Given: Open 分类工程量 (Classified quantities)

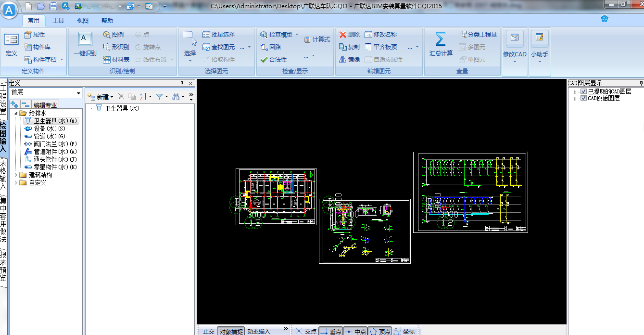Looking at the screenshot, I should (478, 35).
